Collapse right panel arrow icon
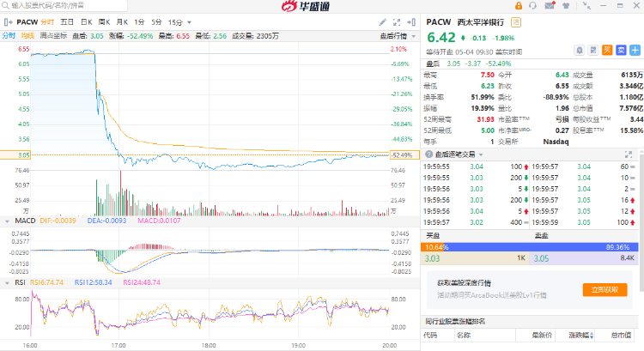 pos(411,22)
